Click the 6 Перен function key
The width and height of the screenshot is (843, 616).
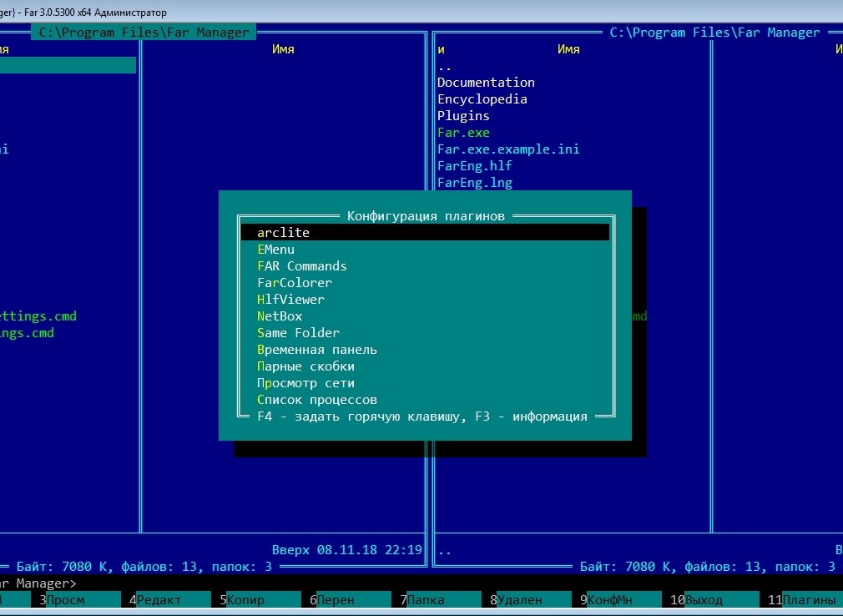coord(351,599)
